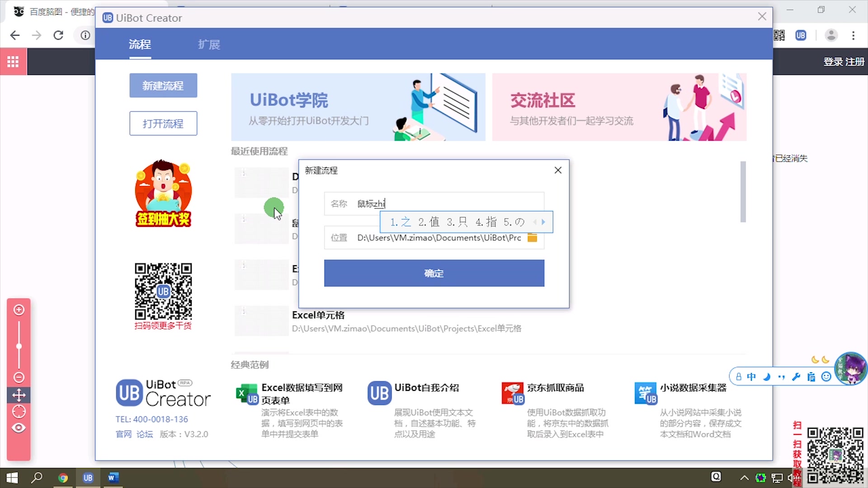Toggle the eye visibility icon on pink toolbar
868x488 pixels.
coord(19,428)
